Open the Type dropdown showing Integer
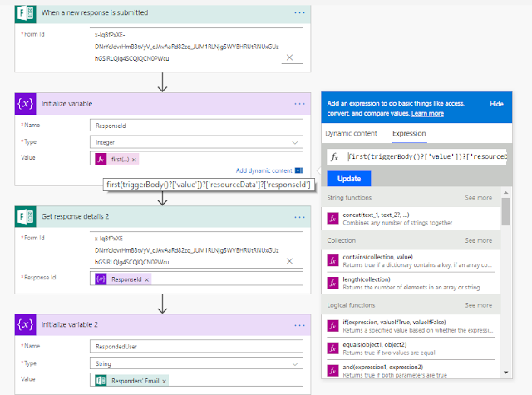This screenshot has width=532, height=395. (x=196, y=142)
